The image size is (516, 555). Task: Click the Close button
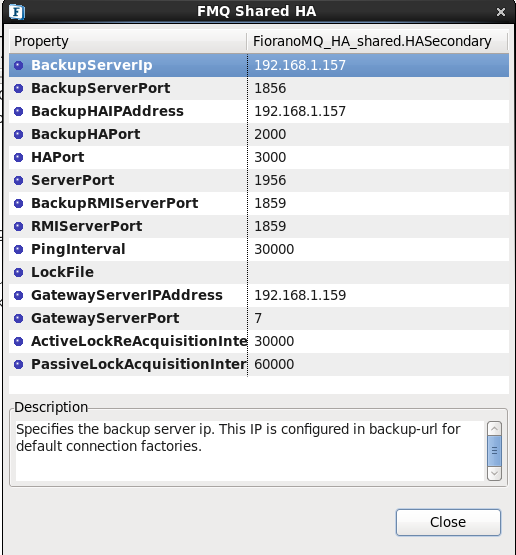pyautogui.click(x=448, y=522)
